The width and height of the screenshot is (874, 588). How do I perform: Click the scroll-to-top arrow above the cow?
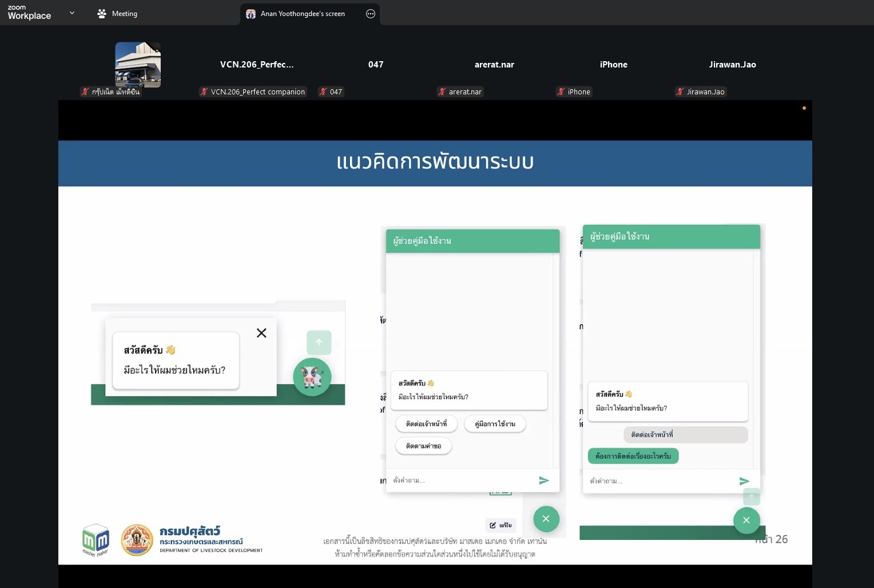(319, 342)
